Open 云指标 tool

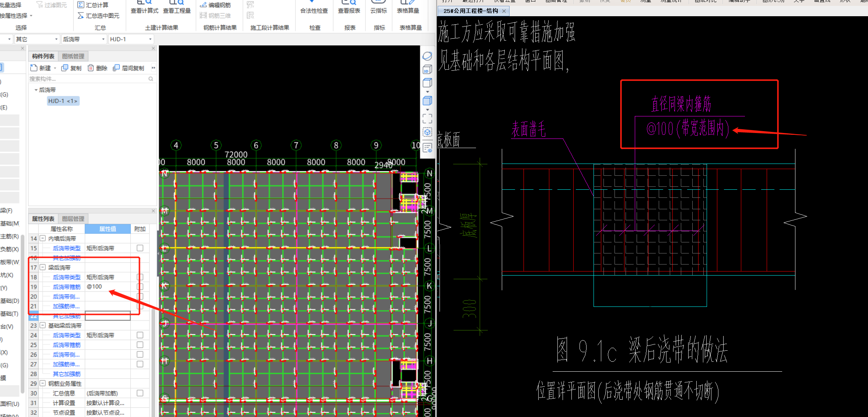tap(379, 7)
